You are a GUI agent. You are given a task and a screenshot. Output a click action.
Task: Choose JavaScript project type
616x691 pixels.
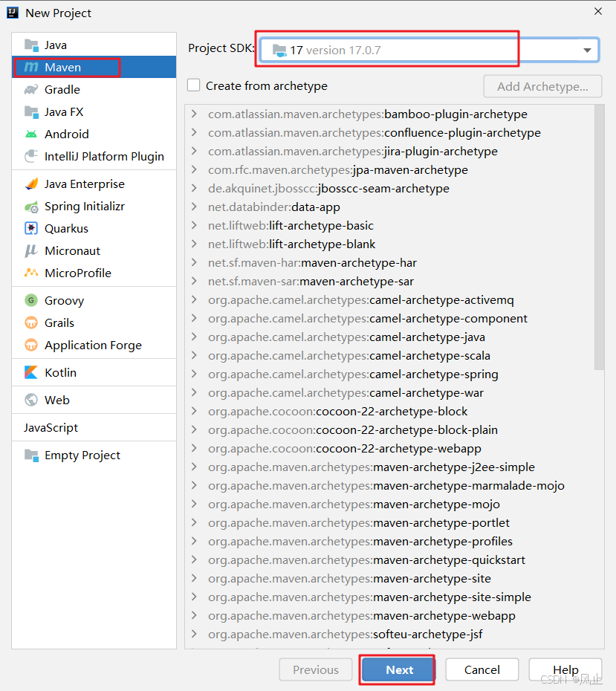(x=51, y=428)
